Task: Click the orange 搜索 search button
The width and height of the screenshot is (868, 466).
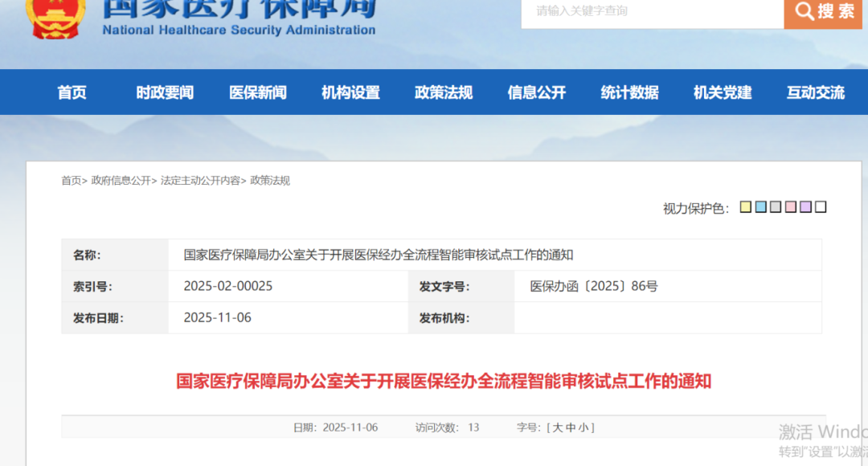Action: (x=823, y=11)
